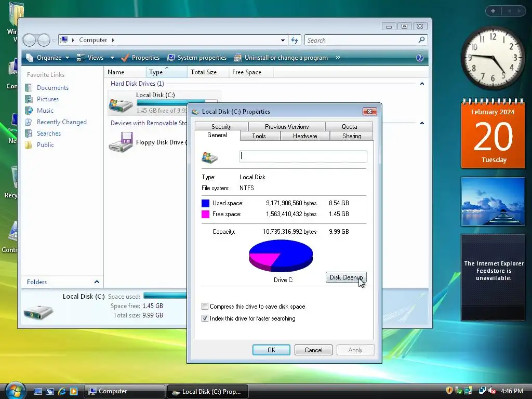The image size is (532, 399).
Task: Click the drive icon in Properties dialog
Action: (x=210, y=157)
